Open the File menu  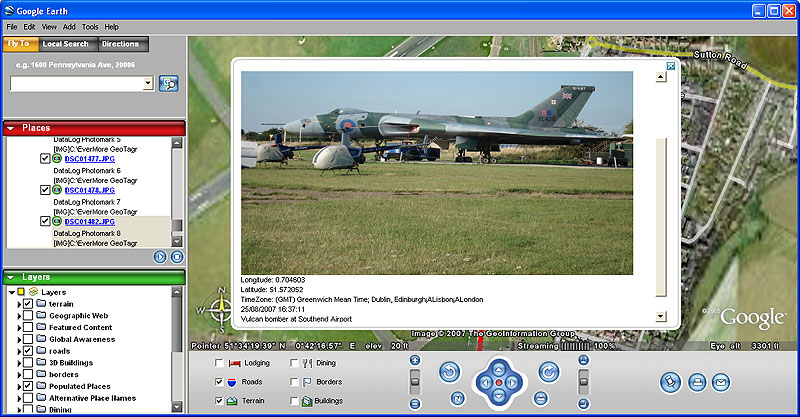click(x=12, y=27)
